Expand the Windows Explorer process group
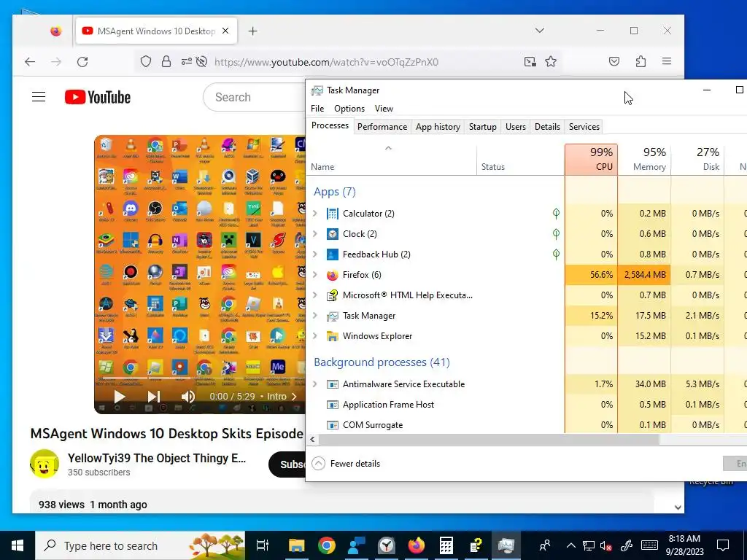This screenshot has width=747, height=560. coord(315,336)
